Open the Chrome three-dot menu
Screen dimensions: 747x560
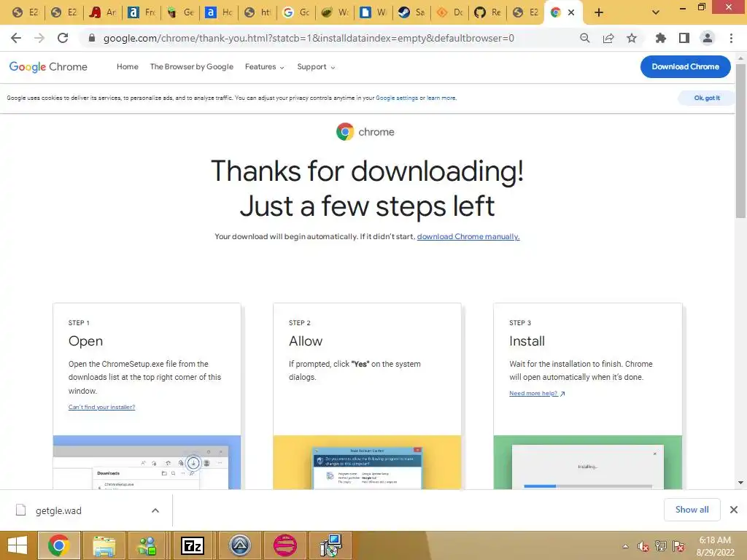pyautogui.click(x=731, y=38)
